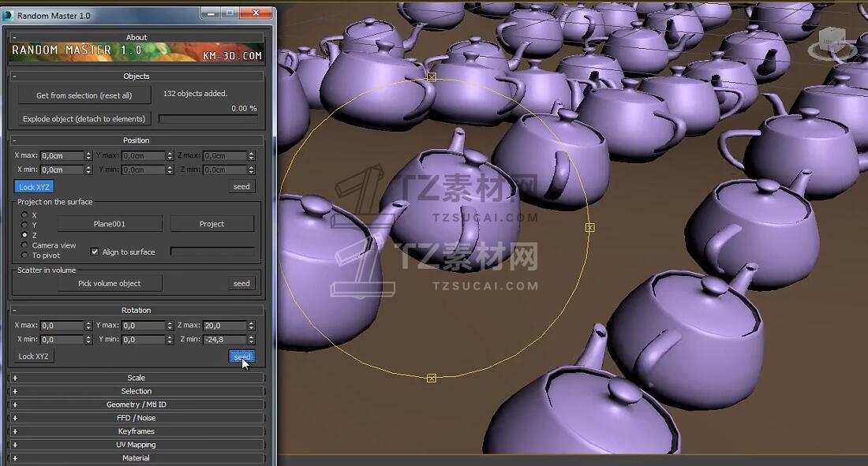Click the '0.00 %' progress value
868x466 pixels.
point(244,108)
